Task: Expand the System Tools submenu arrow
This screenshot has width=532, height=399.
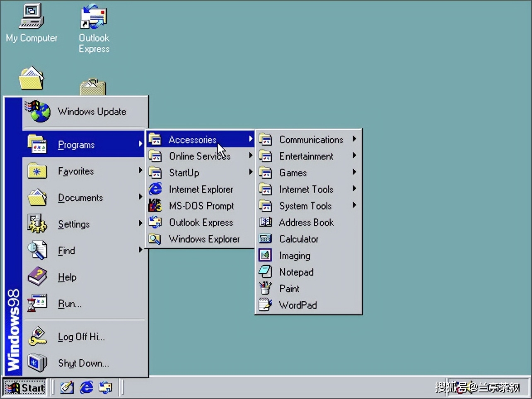Action: 354,205
